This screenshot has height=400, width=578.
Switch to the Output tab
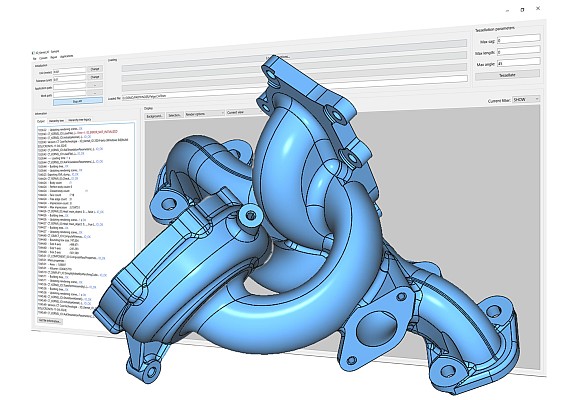(41, 121)
